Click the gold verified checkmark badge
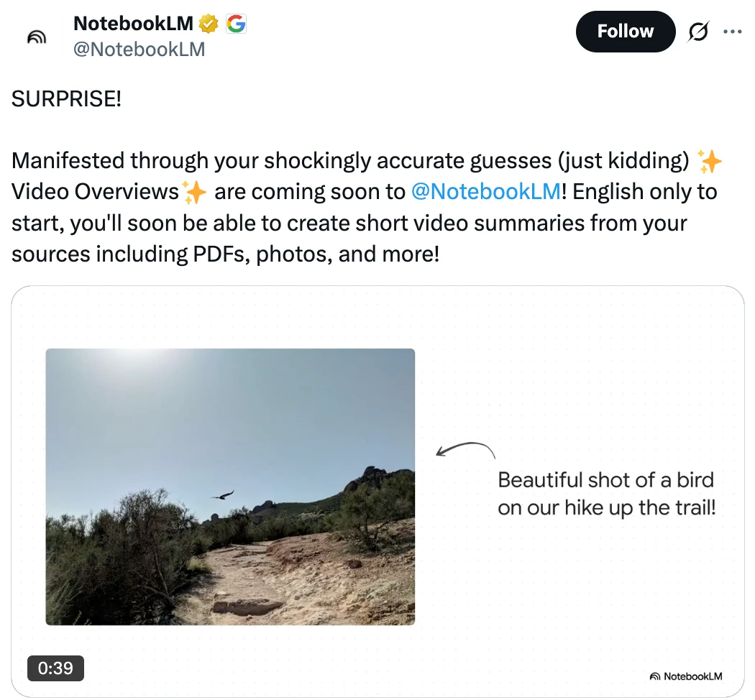The width and height of the screenshot is (755, 700). click(209, 24)
